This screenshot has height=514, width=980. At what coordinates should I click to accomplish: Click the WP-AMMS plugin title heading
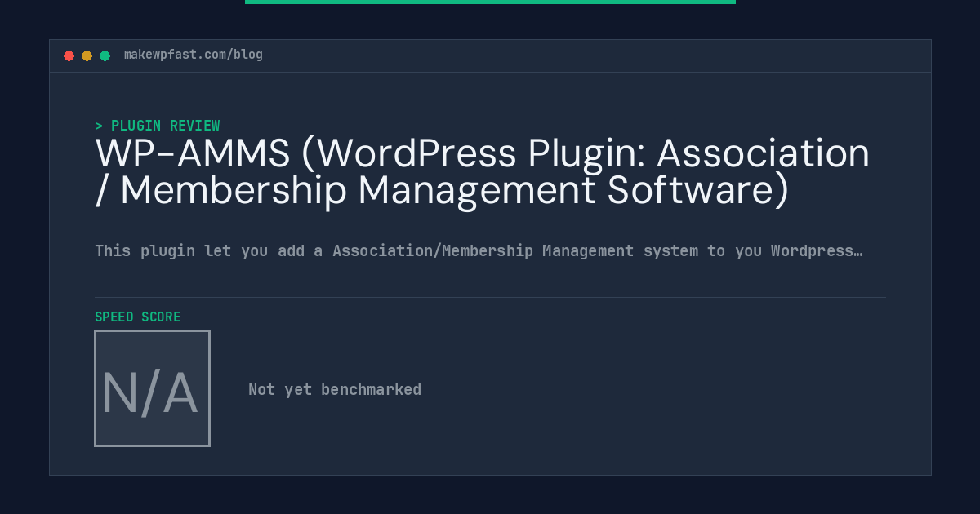483,171
